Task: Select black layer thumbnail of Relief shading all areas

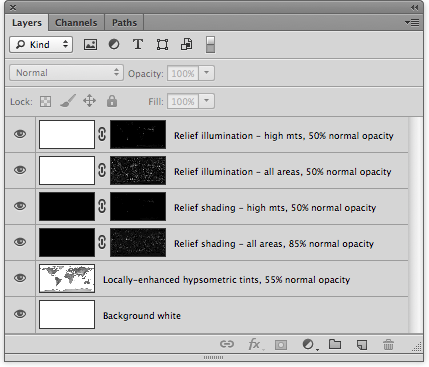Action: [x=67, y=242]
